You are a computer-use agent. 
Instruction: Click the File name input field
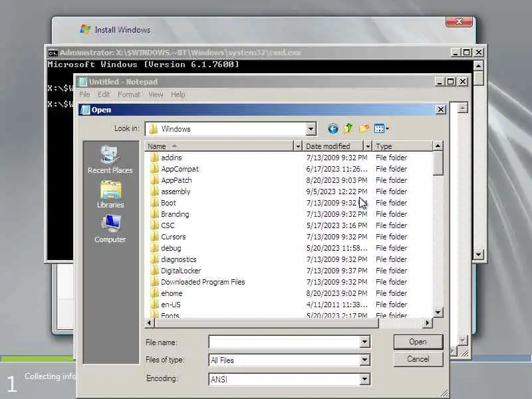285,342
